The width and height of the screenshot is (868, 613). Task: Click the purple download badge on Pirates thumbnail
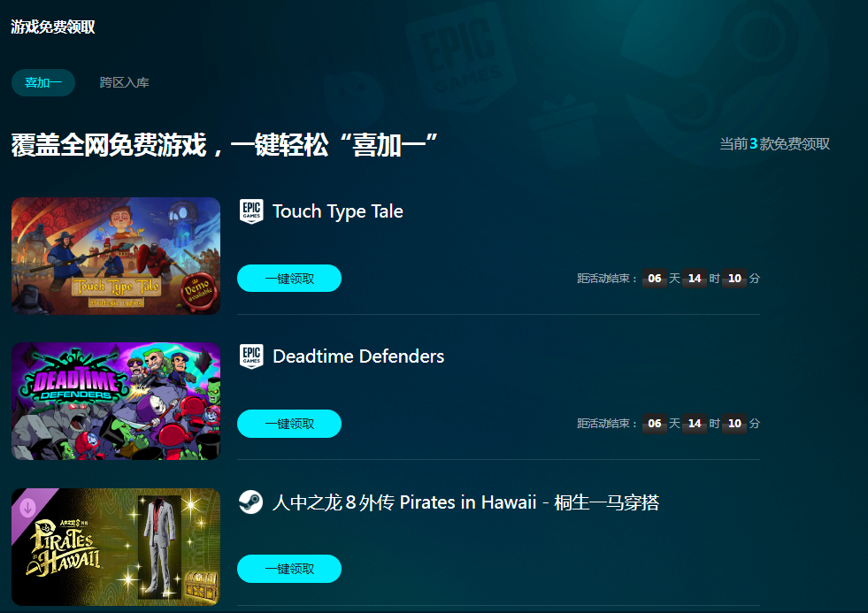[27, 507]
